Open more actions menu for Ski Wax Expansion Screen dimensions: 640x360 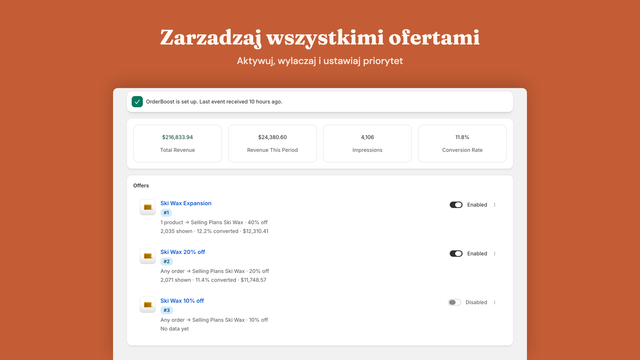(x=494, y=205)
